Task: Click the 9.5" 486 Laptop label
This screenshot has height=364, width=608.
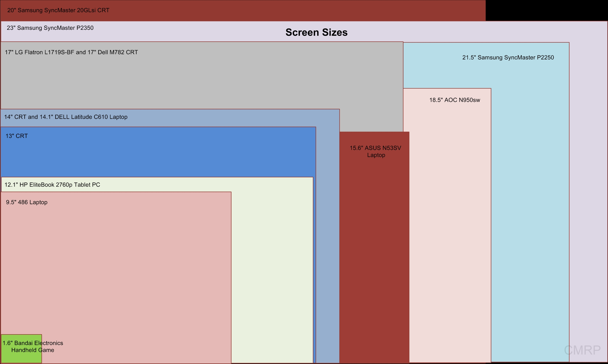Action: coord(27,202)
